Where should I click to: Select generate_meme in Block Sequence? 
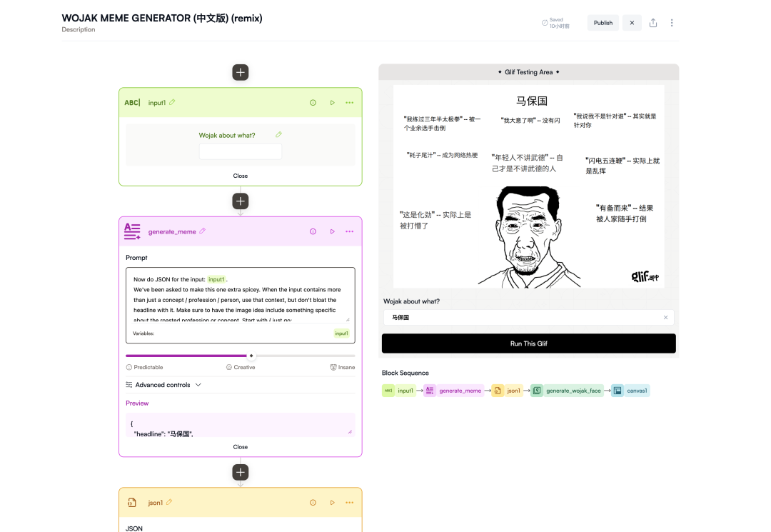click(454, 391)
